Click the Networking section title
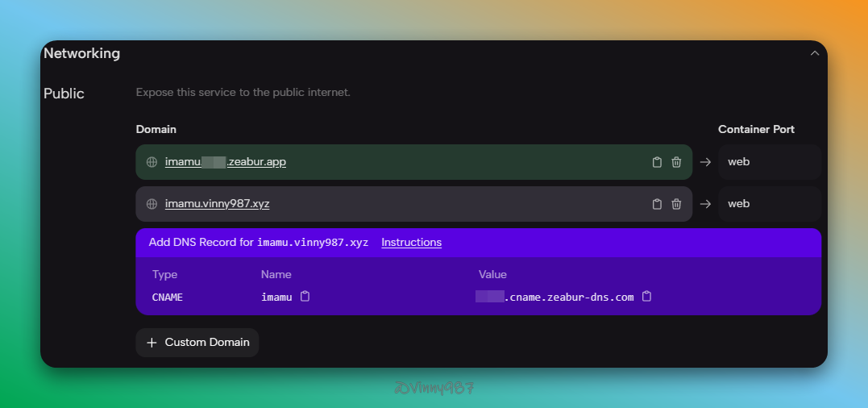868x408 pixels. click(x=81, y=53)
